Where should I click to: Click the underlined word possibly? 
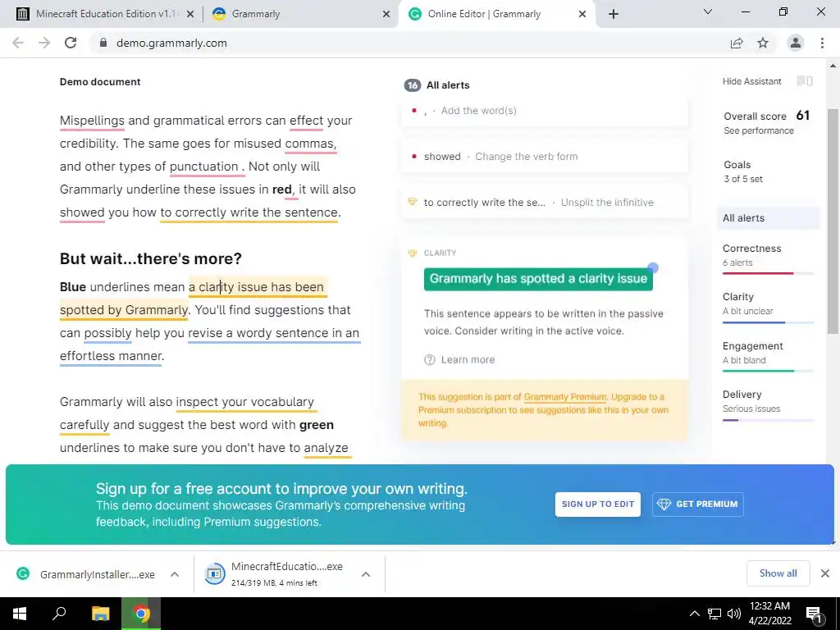[107, 333]
